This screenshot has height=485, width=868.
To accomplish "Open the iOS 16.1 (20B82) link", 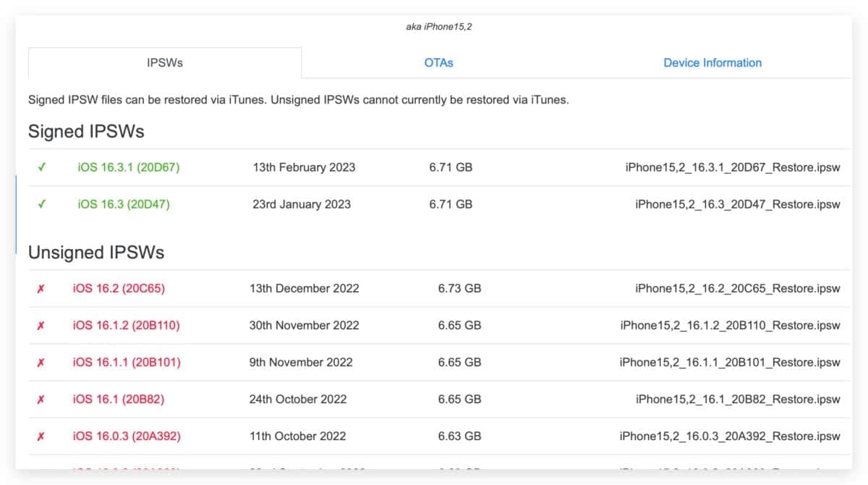I will (119, 399).
